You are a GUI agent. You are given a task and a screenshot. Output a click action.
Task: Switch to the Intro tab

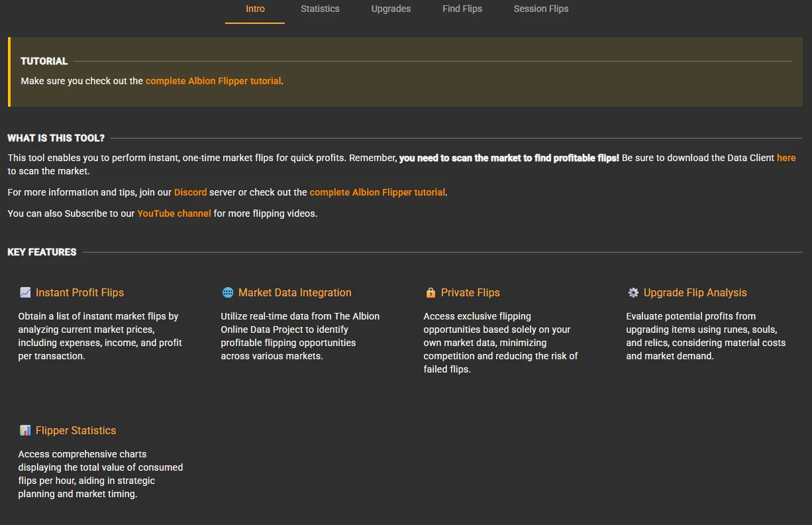(255, 9)
